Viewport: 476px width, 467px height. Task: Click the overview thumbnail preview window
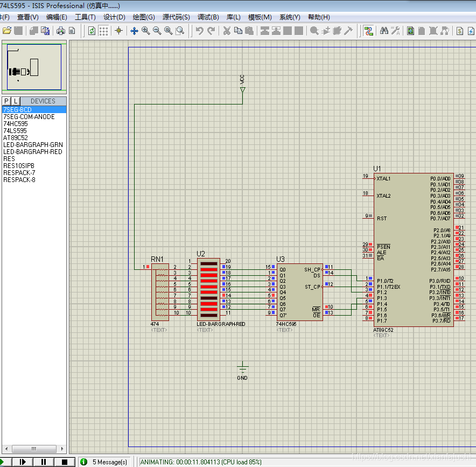pos(34,67)
